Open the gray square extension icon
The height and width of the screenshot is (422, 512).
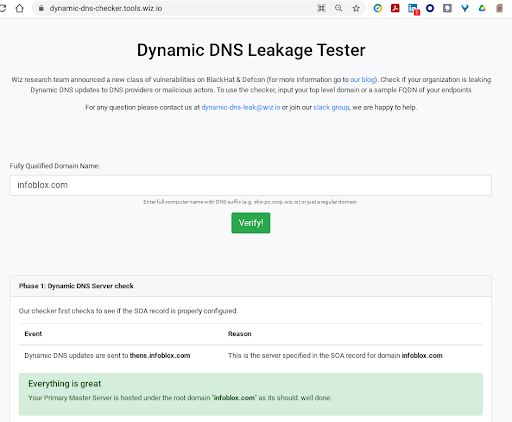coord(447,8)
